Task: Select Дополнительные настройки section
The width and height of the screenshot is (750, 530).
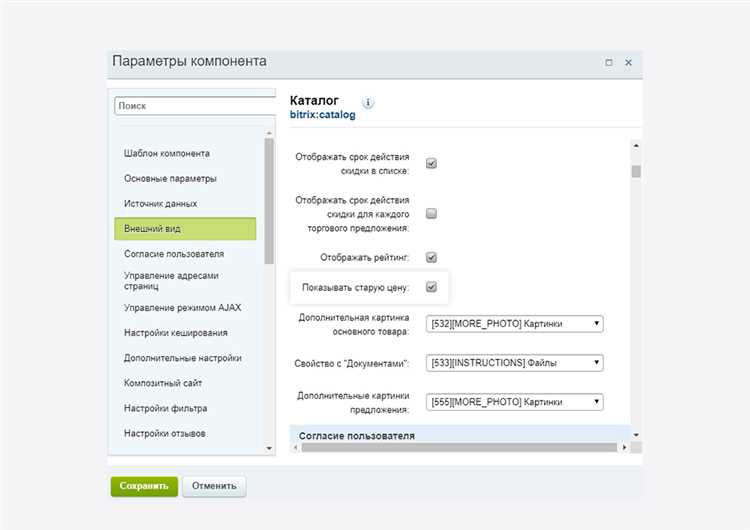Action: tap(185, 358)
